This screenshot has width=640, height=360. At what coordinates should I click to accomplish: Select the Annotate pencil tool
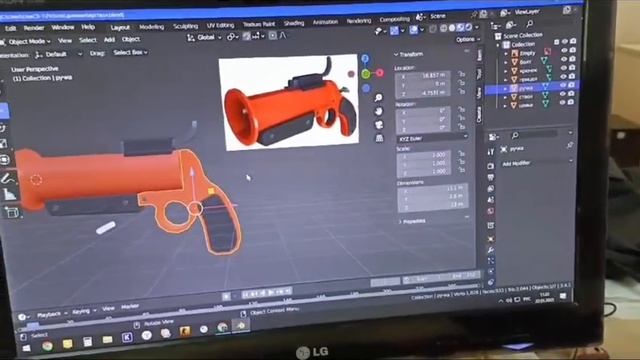(7, 179)
